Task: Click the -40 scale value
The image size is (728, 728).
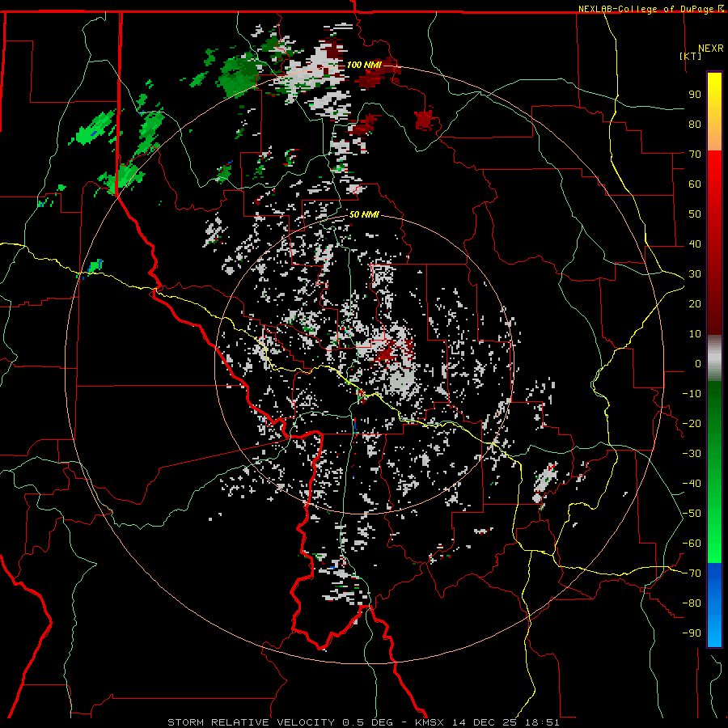Action: (x=692, y=484)
